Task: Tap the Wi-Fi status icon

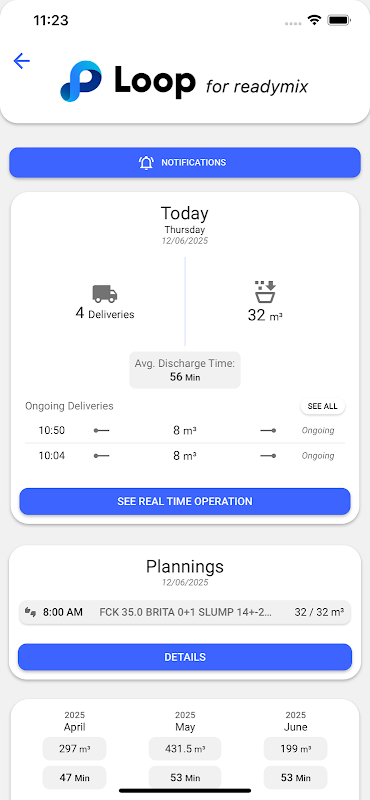Action: point(314,20)
